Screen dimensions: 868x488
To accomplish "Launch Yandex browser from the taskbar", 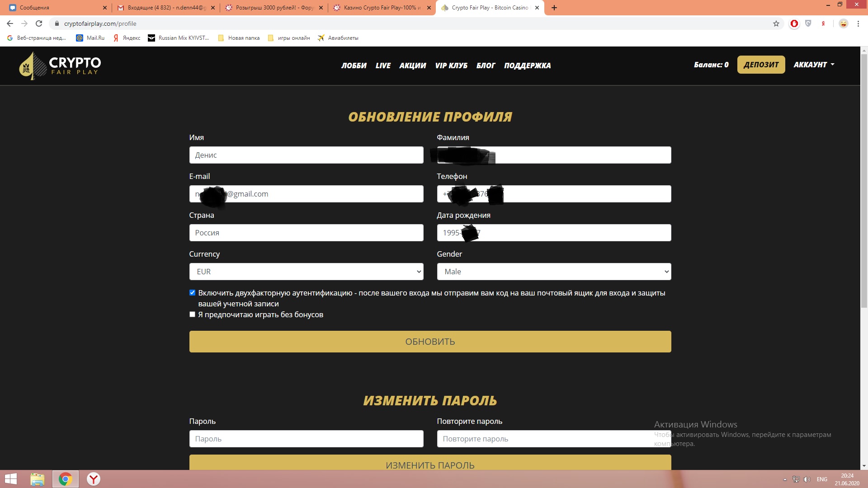I will pyautogui.click(x=94, y=479).
